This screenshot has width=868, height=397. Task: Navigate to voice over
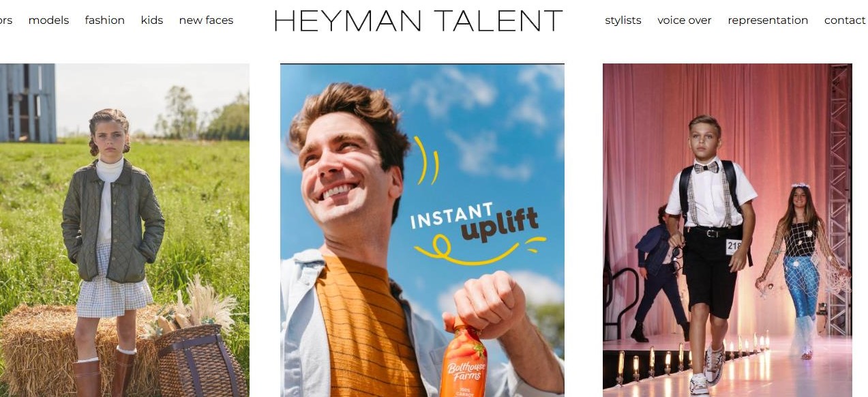685,20
